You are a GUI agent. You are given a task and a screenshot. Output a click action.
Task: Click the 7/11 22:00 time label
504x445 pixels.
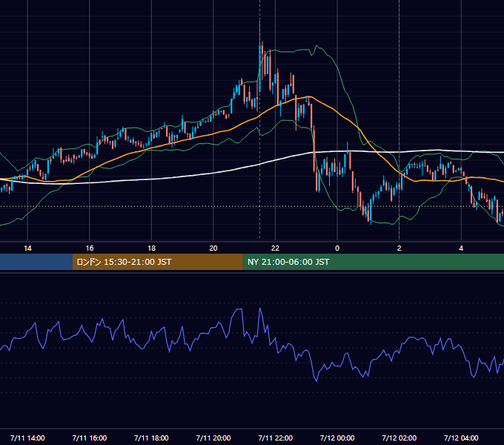tap(276, 438)
